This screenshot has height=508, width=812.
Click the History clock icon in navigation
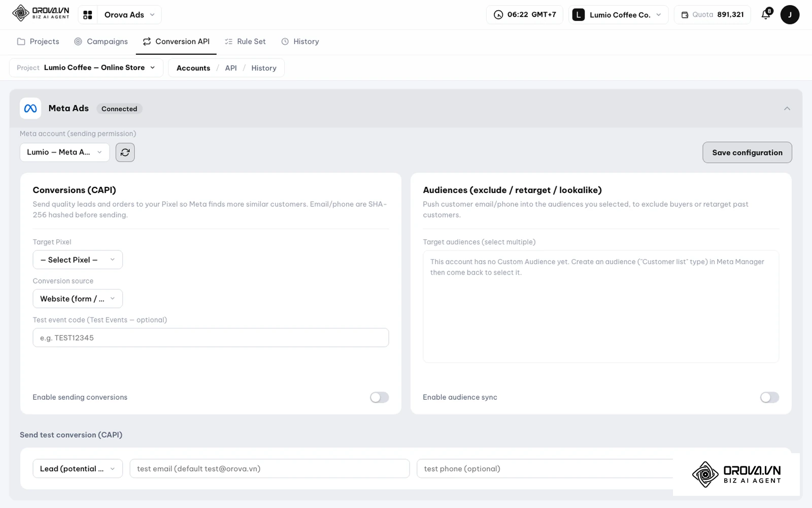click(285, 42)
